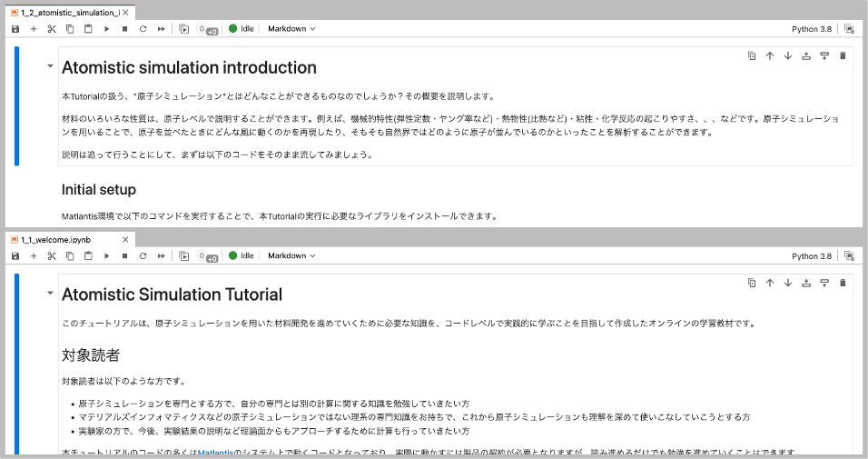Collapse the Atomistic simulation introduction heading
Viewport: 868px width, 459px height.
click(x=48, y=67)
